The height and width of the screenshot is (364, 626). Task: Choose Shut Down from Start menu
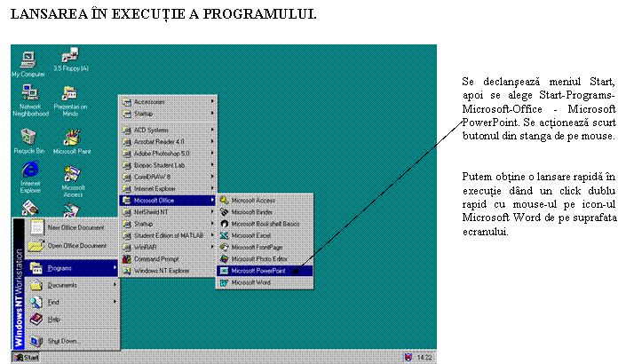[x=62, y=341]
